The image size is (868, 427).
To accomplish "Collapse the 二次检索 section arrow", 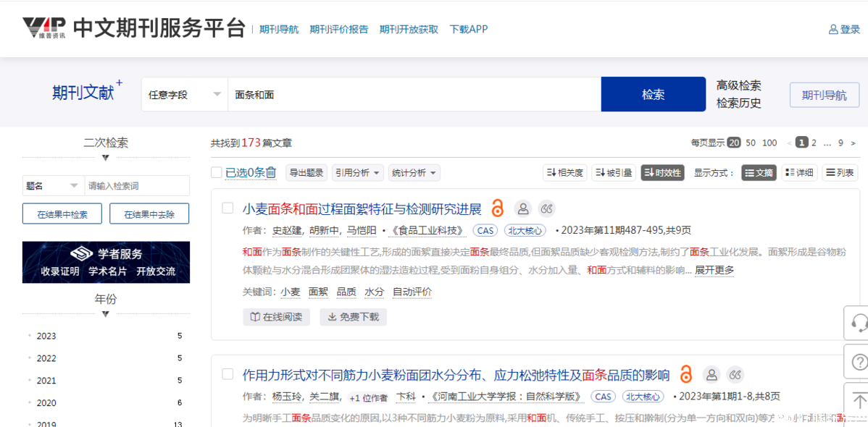I will [106, 158].
